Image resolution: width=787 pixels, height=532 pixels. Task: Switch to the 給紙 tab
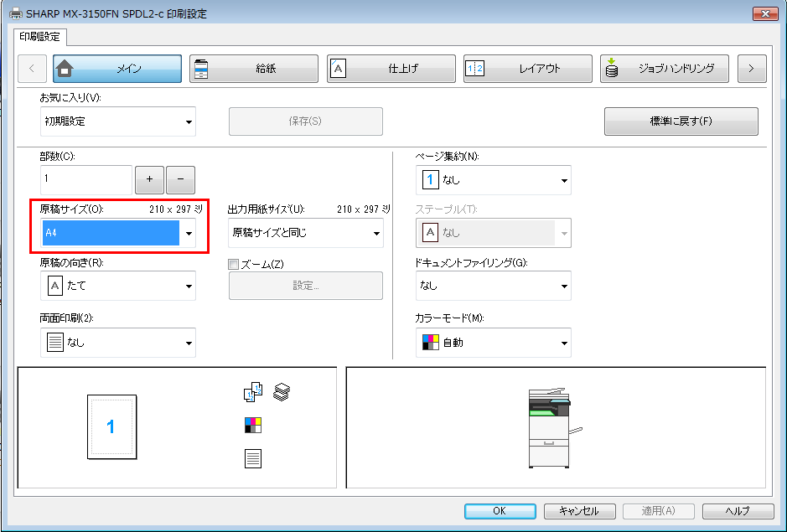[x=254, y=69]
